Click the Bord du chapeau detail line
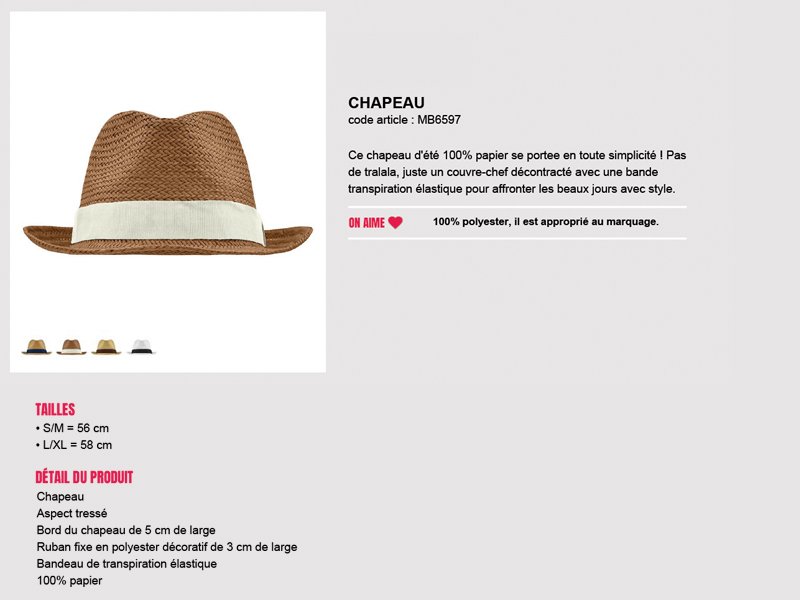Screen dimensions: 800x600 pyautogui.click(x=126, y=530)
